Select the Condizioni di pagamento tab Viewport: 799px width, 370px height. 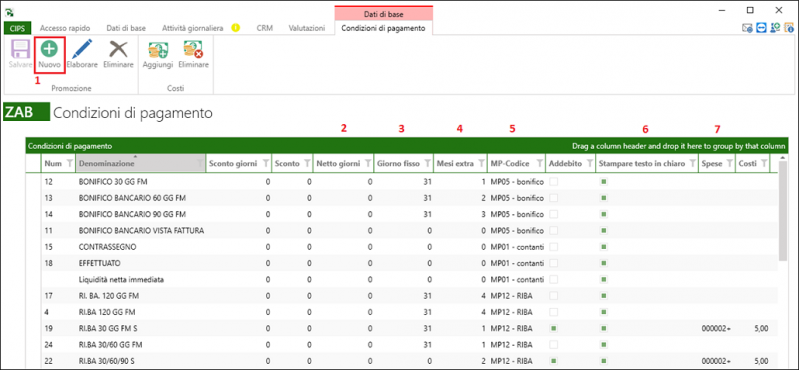pyautogui.click(x=383, y=28)
